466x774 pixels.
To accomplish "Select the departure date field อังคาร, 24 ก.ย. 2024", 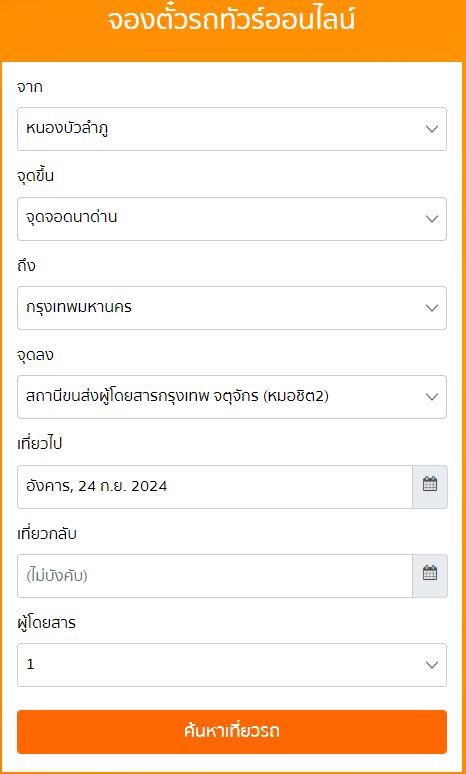I will coord(215,487).
